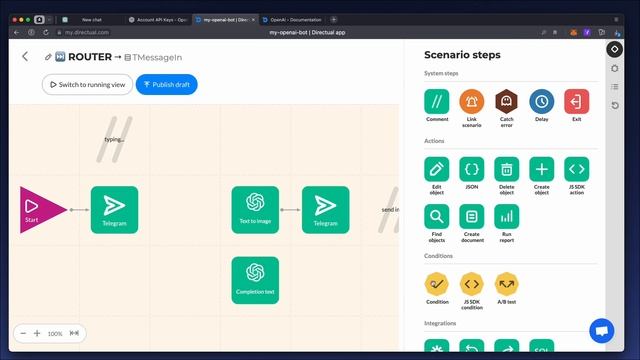Open scenario settings gear in side rail

pos(615,69)
